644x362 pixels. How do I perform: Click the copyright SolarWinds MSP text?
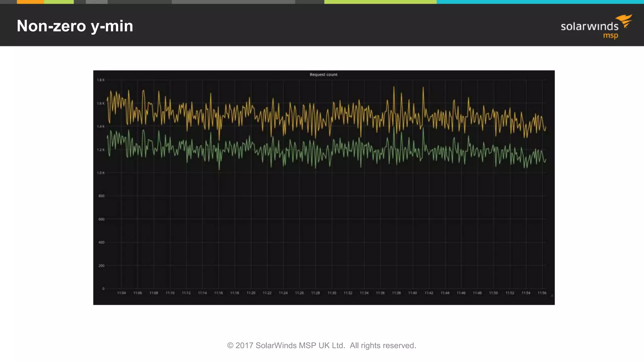(x=321, y=345)
